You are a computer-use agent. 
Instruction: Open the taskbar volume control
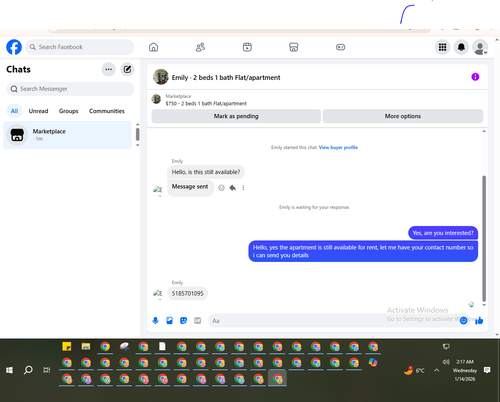[446, 362]
